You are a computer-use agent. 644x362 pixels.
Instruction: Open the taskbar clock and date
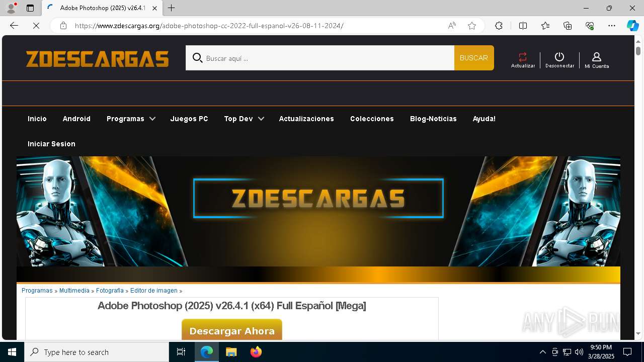pyautogui.click(x=601, y=352)
